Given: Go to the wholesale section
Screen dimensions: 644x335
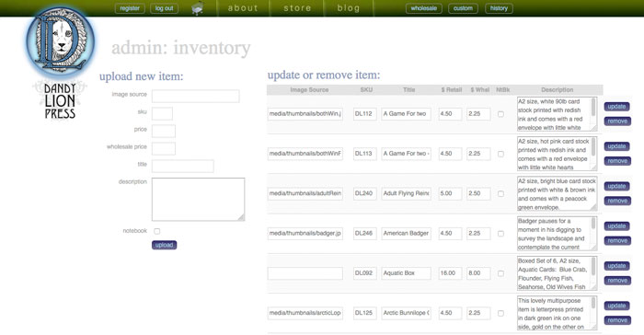Looking at the screenshot, I should coord(424,8).
